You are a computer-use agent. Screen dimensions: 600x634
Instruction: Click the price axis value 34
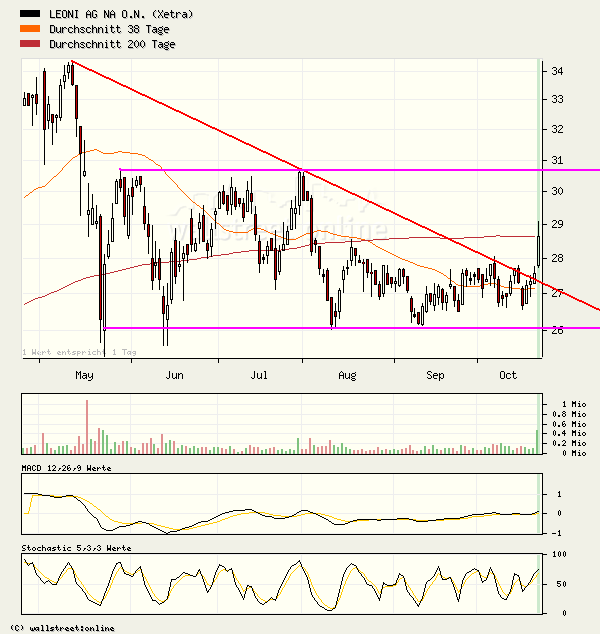[x=557, y=71]
